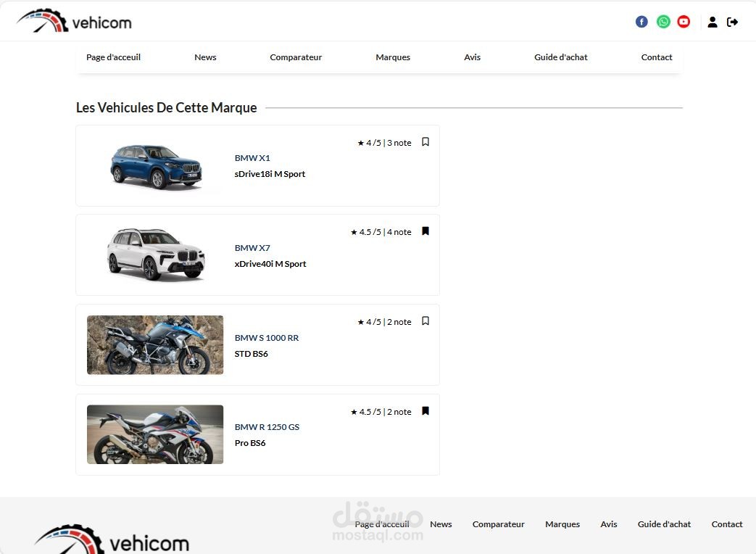Click footer Avis link

pyautogui.click(x=608, y=524)
